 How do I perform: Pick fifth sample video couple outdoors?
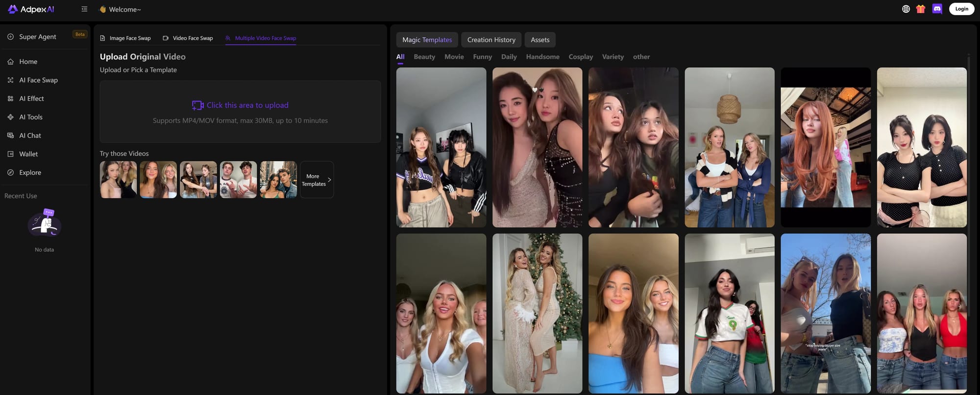point(278,180)
